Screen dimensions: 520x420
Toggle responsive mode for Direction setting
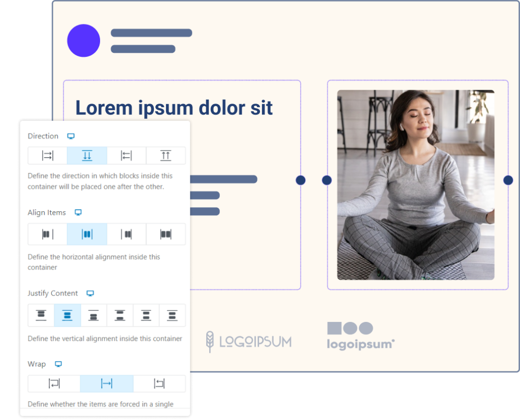pyautogui.click(x=71, y=136)
